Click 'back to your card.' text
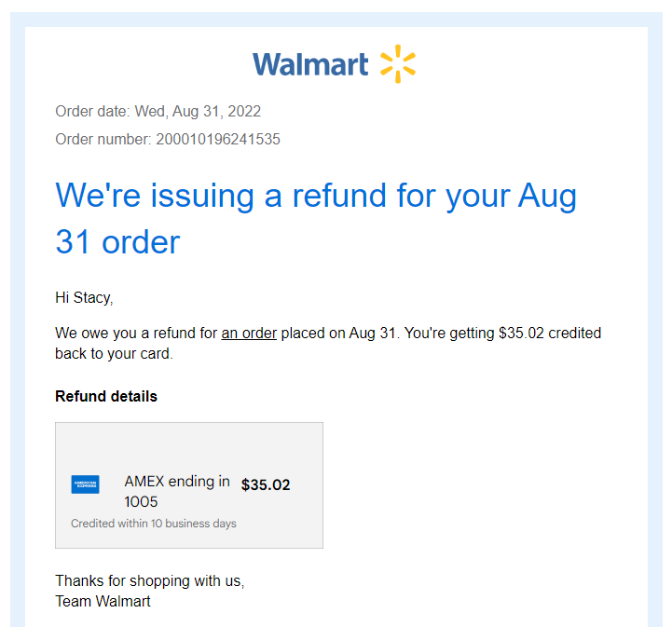 [x=114, y=354]
